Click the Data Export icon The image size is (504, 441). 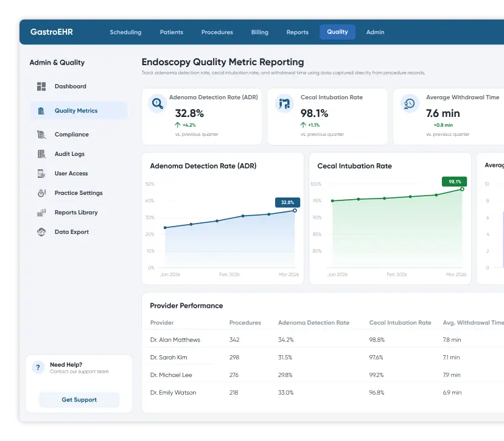coord(41,232)
